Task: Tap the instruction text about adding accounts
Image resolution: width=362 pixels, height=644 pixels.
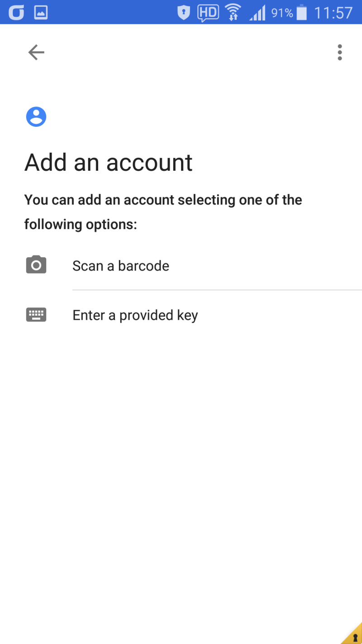Action: (x=163, y=212)
